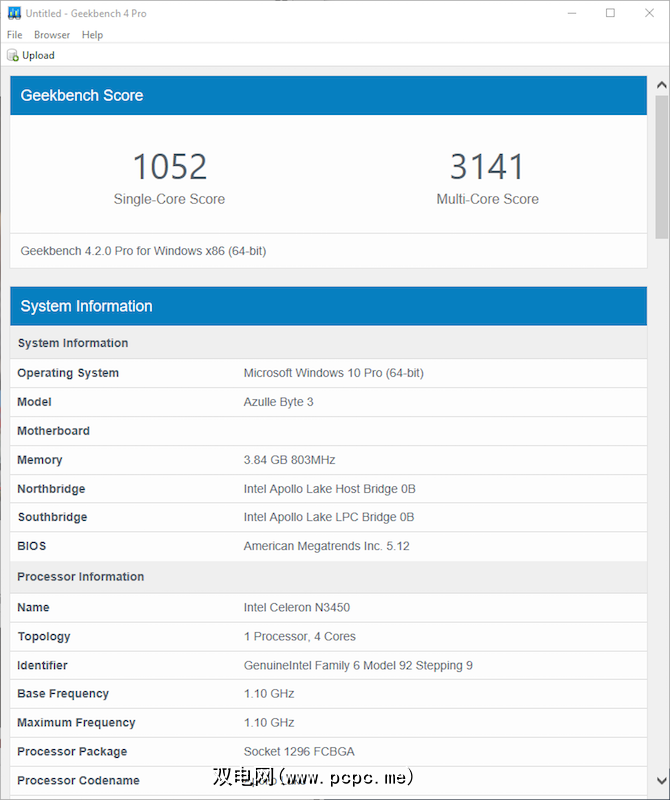This screenshot has height=800, width=670.
Task: Click the vertical scrollbar thumb
Action: point(662,165)
